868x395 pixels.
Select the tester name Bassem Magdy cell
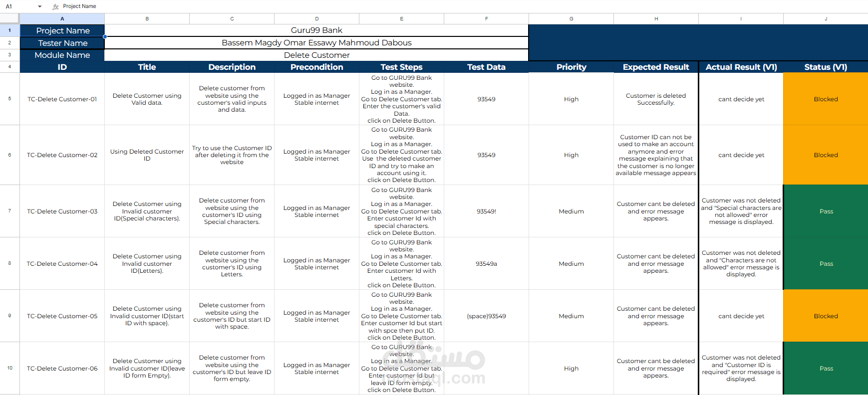316,43
